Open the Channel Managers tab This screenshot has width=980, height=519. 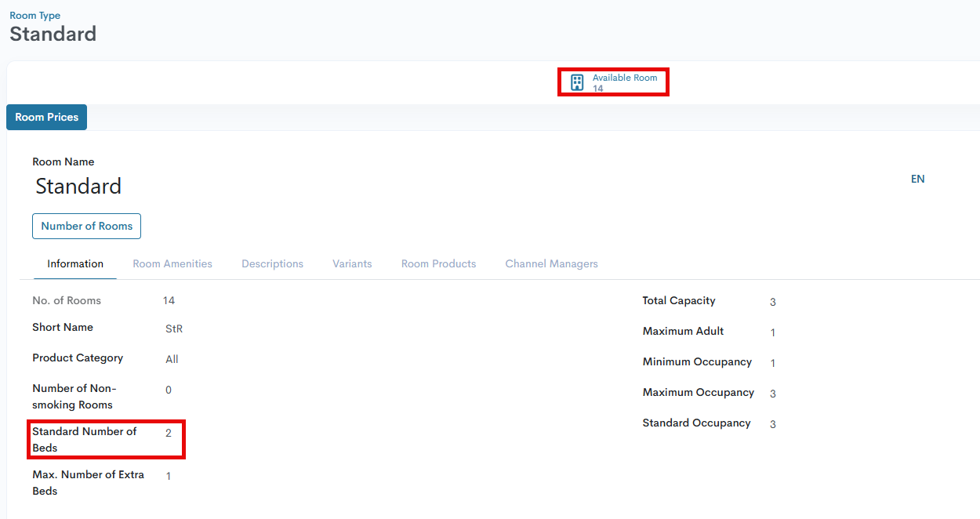tap(551, 264)
